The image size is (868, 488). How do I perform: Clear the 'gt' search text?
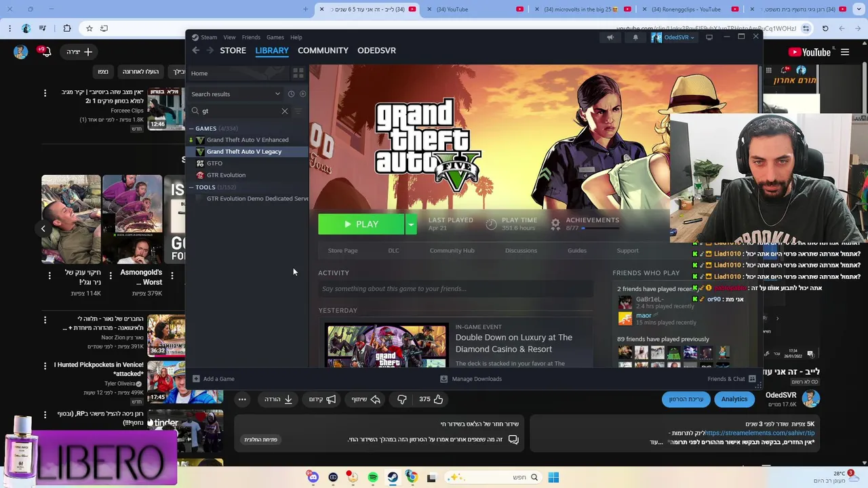(285, 110)
